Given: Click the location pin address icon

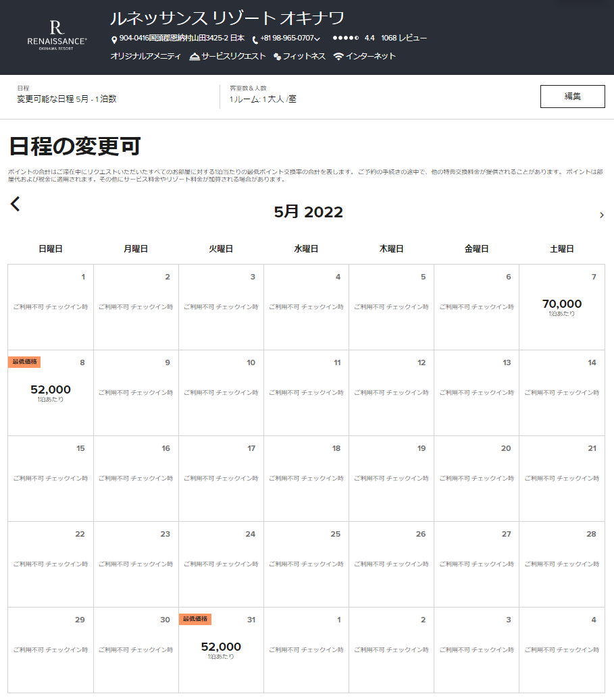Looking at the screenshot, I should click(x=114, y=39).
